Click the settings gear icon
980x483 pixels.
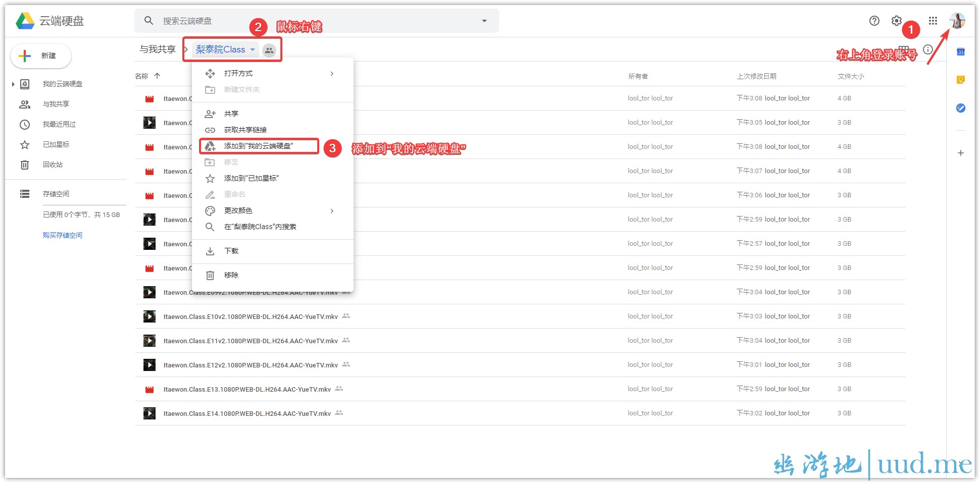point(896,21)
